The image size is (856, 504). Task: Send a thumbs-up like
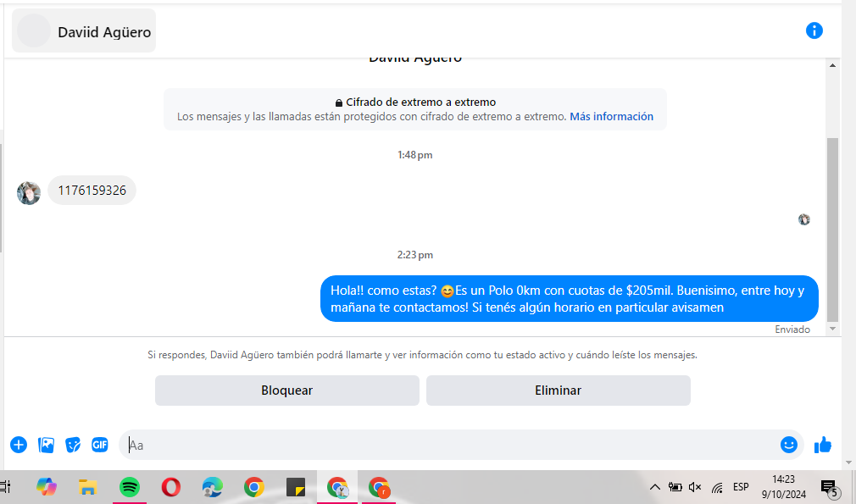822,445
